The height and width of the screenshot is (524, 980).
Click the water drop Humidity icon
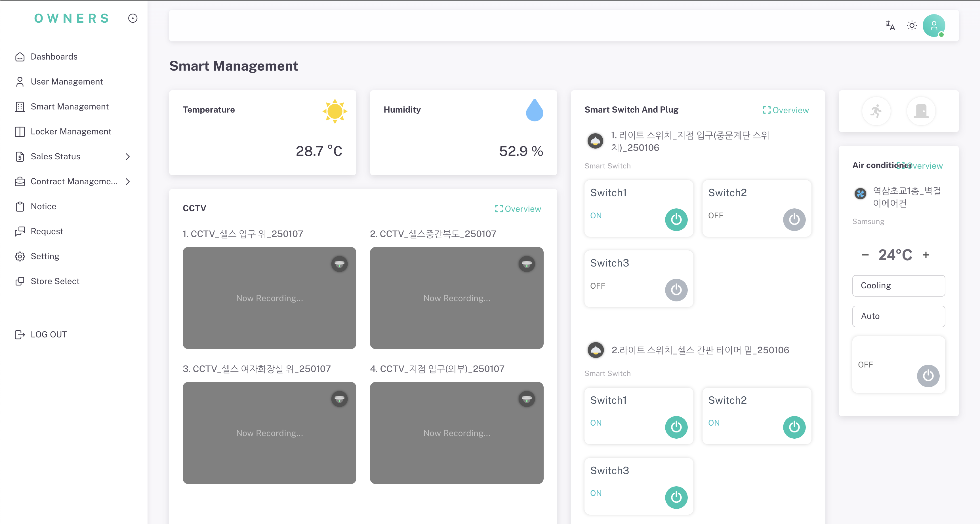[534, 110]
